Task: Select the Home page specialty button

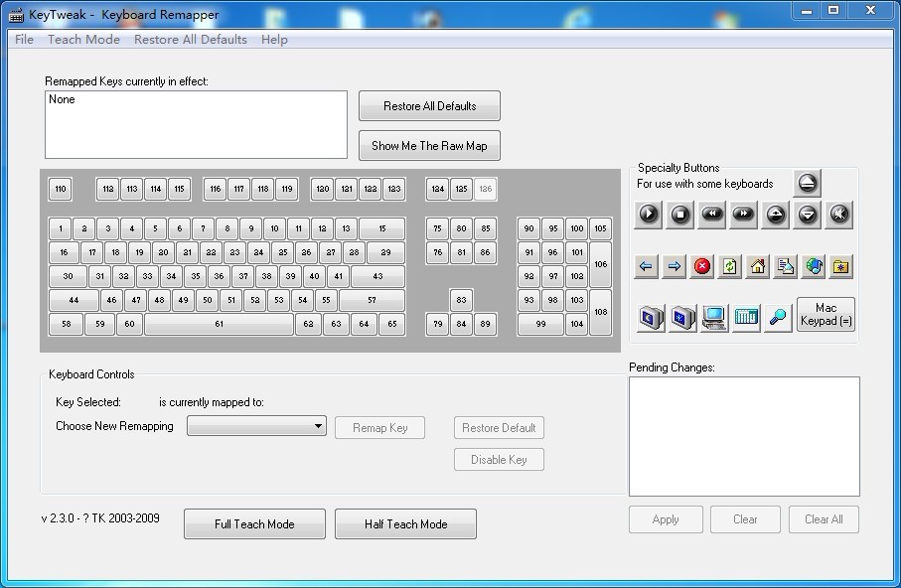Action: [x=758, y=266]
